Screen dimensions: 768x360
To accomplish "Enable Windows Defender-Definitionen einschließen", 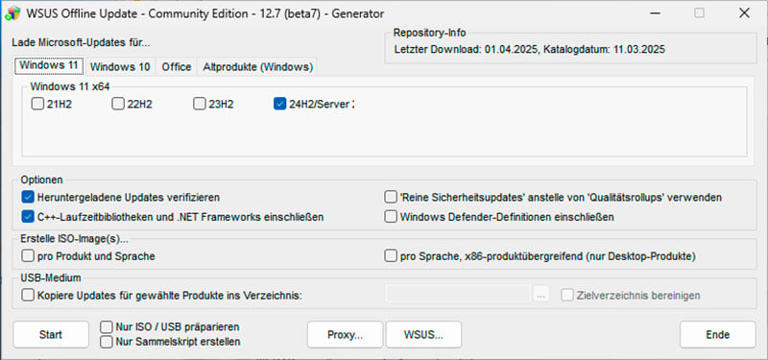I will coord(390,216).
